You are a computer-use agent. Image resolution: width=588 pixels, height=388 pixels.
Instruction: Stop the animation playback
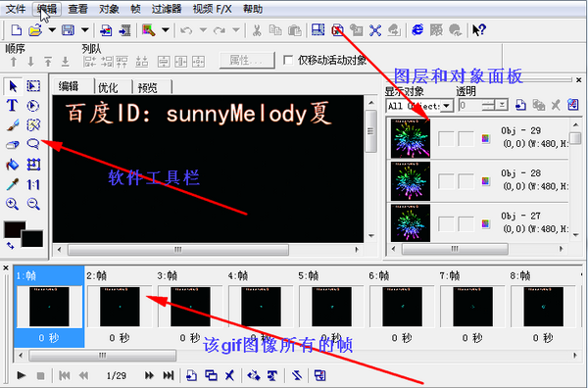click(41, 375)
